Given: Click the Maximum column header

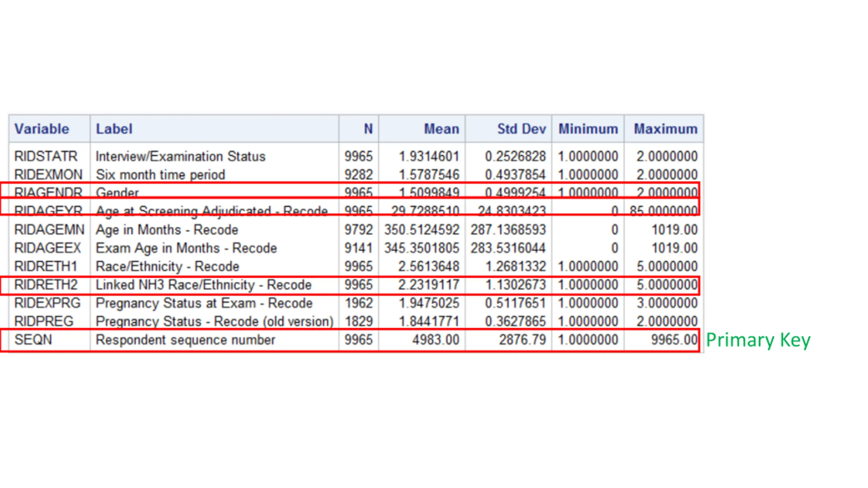Looking at the screenshot, I should 664,129.
